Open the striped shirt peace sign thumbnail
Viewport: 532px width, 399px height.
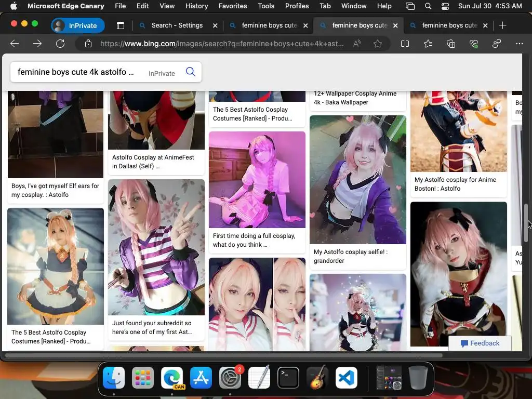(156, 247)
